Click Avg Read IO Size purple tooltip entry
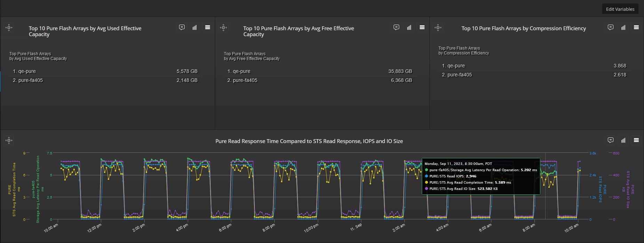 point(461,189)
